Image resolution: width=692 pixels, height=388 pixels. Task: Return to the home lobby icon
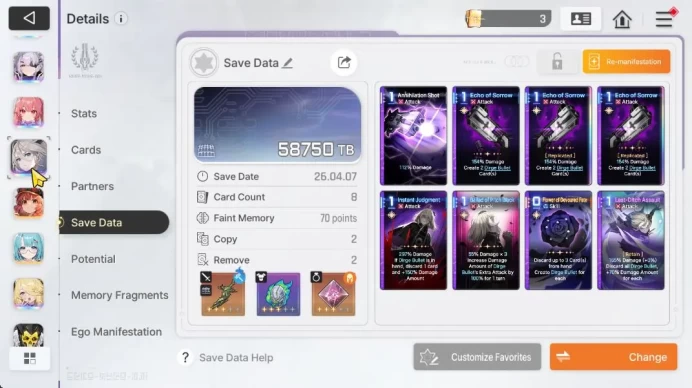[622, 19]
